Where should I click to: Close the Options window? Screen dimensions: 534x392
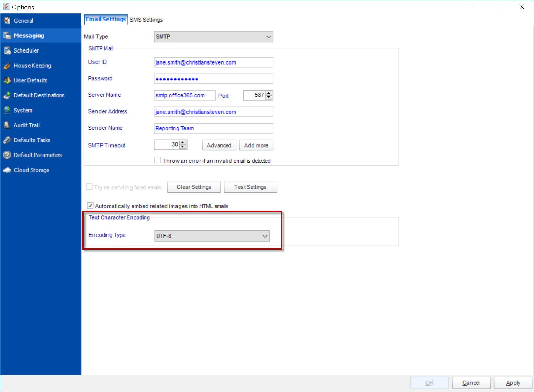522,7
